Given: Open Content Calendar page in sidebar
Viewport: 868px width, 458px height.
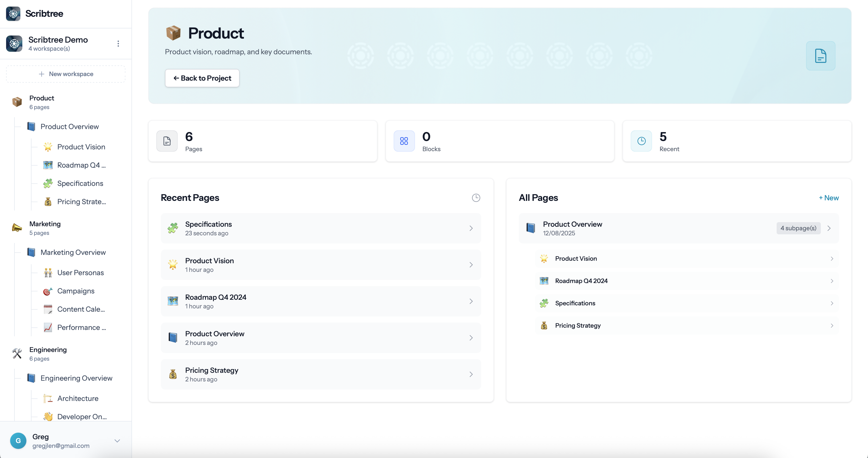Looking at the screenshot, I should point(81,309).
